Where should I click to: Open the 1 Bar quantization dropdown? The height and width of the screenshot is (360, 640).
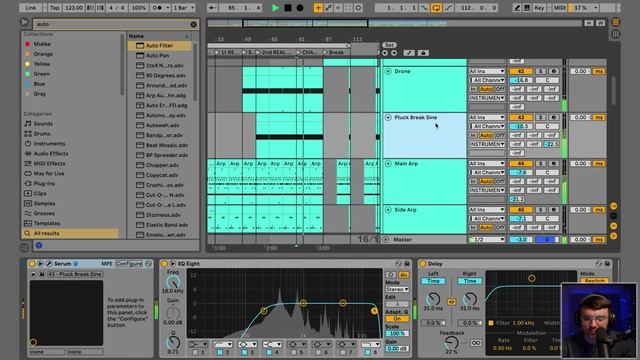click(x=184, y=8)
